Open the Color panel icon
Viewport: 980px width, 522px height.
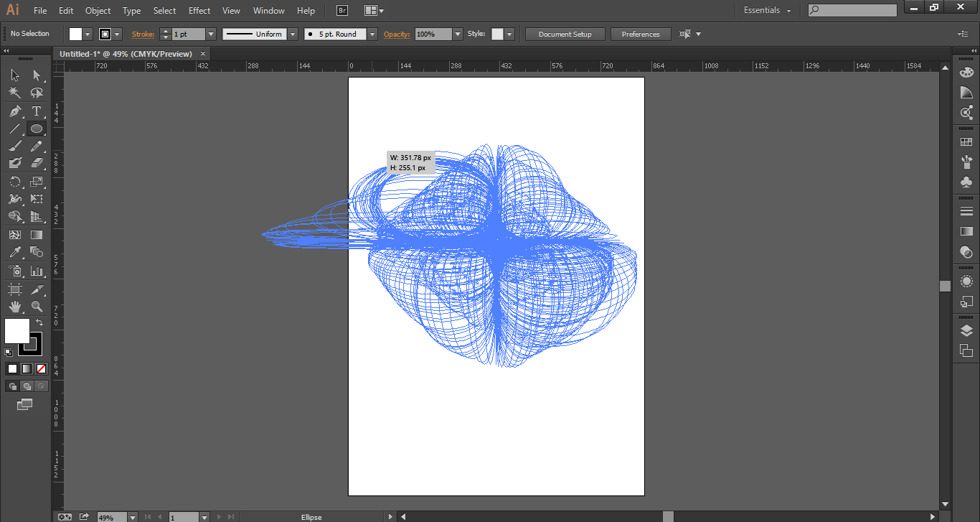point(966,72)
